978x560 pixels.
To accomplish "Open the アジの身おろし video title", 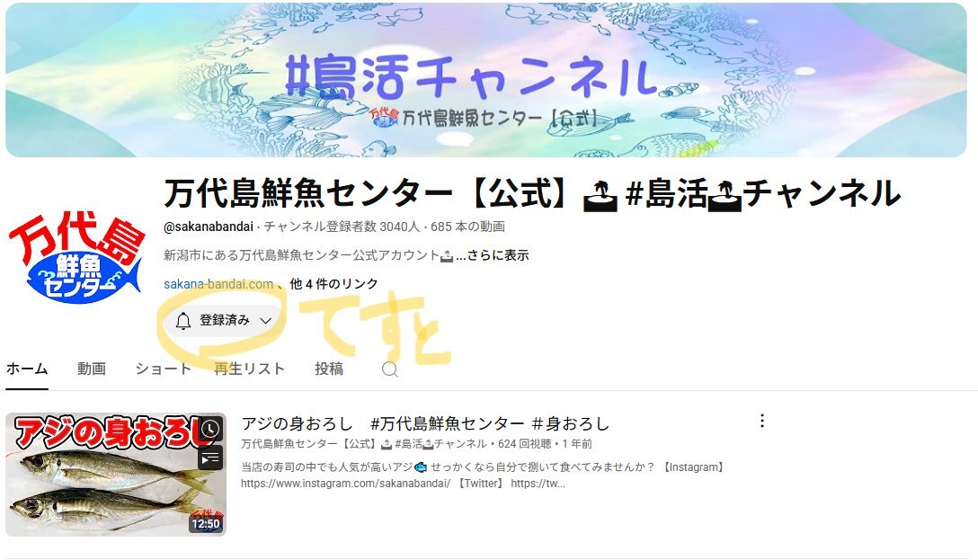I will pos(425,424).
